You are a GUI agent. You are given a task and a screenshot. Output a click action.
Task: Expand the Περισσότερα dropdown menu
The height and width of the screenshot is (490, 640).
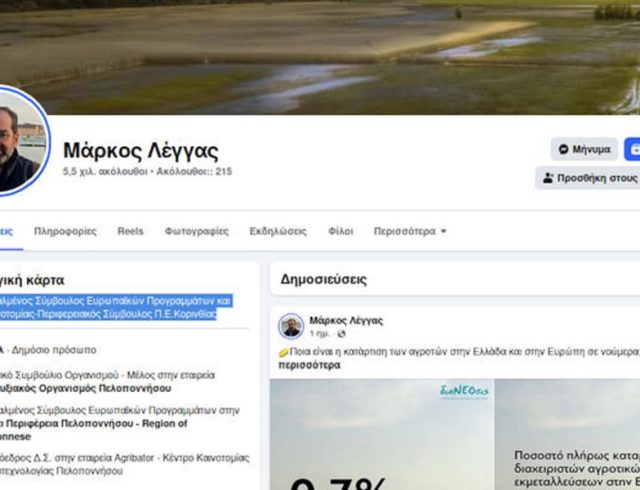click(410, 231)
